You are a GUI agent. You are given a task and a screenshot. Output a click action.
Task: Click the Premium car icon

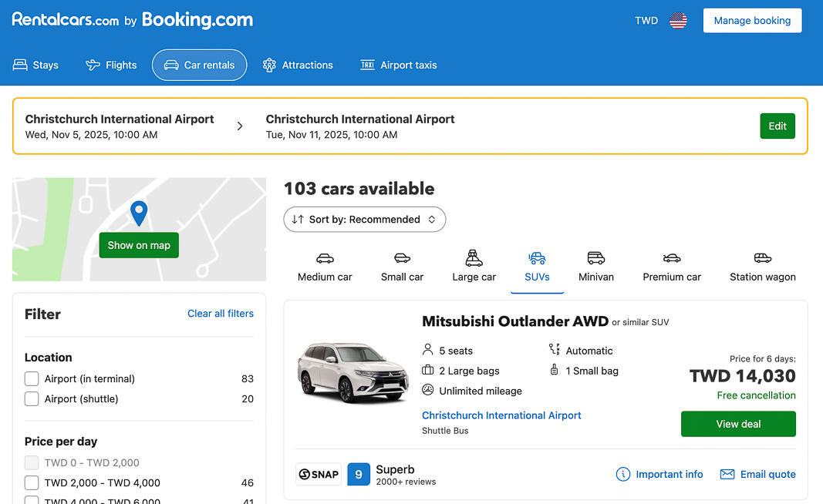pos(672,258)
